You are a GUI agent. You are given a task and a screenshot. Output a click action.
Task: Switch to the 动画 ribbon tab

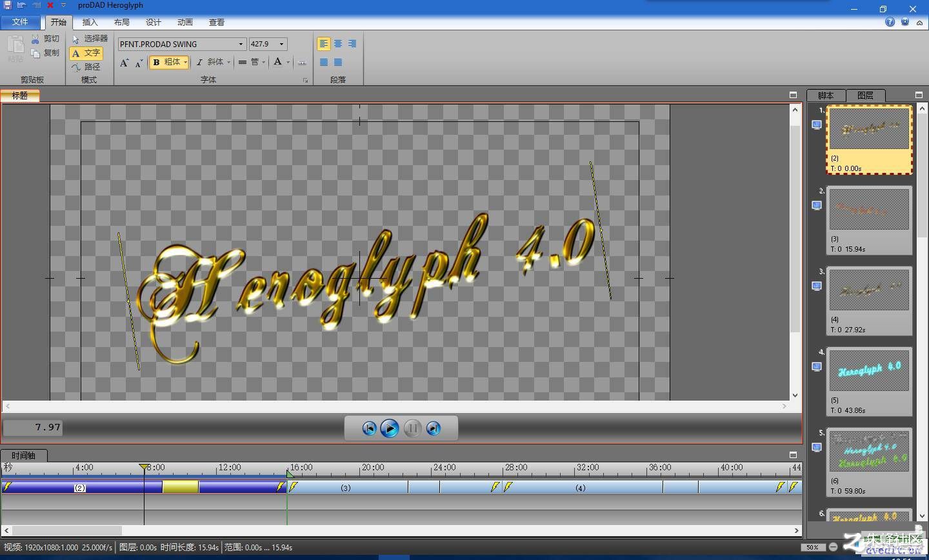[x=185, y=22]
